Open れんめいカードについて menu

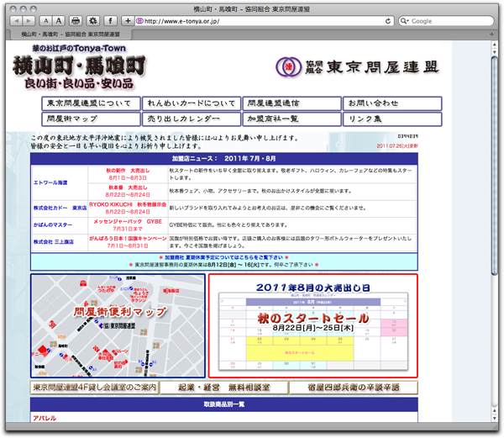point(192,103)
